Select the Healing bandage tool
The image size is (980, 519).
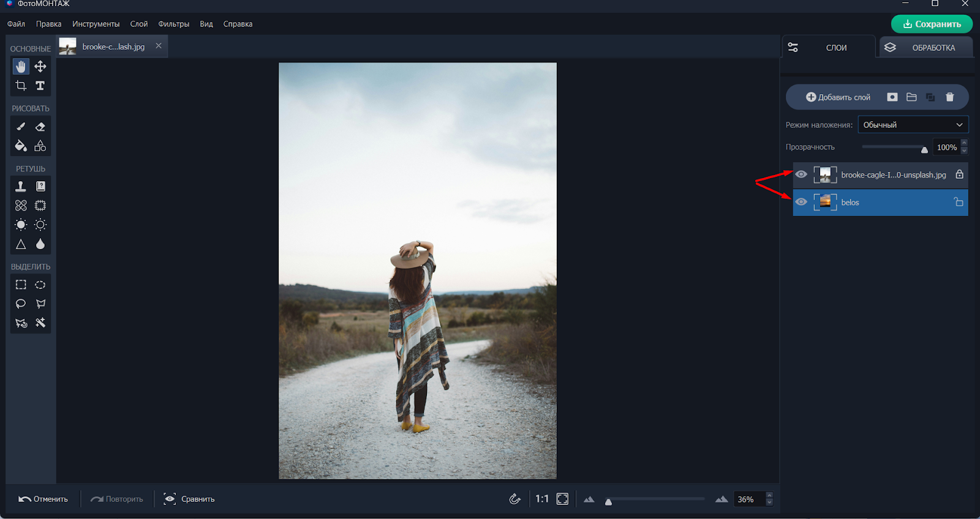21,206
